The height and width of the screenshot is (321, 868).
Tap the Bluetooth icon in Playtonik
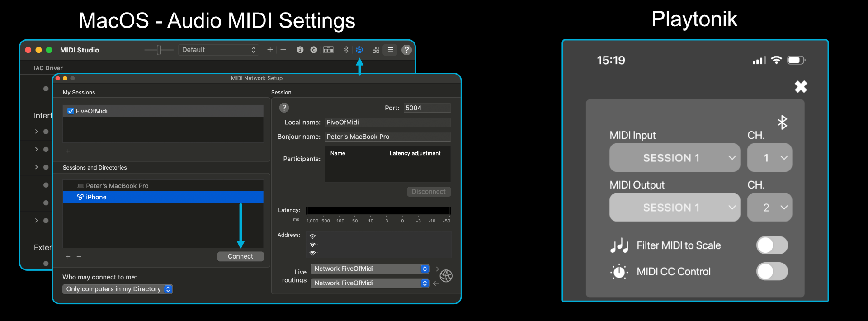point(782,122)
